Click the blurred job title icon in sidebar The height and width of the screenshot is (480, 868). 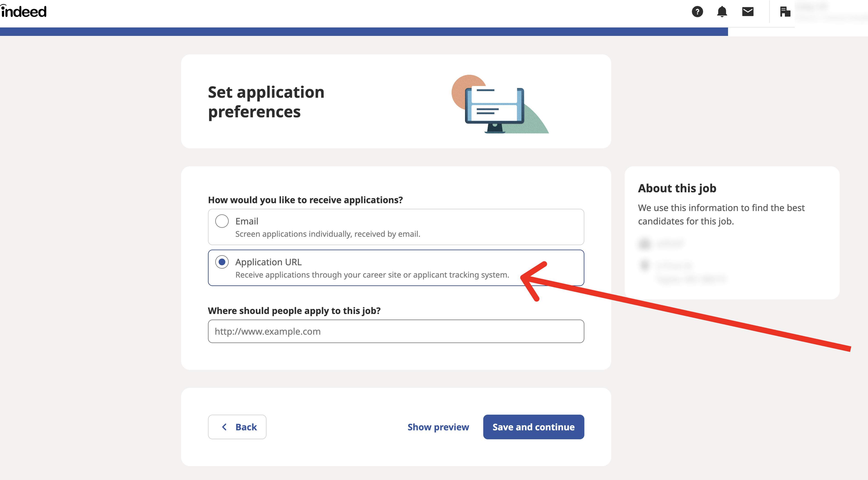point(645,243)
